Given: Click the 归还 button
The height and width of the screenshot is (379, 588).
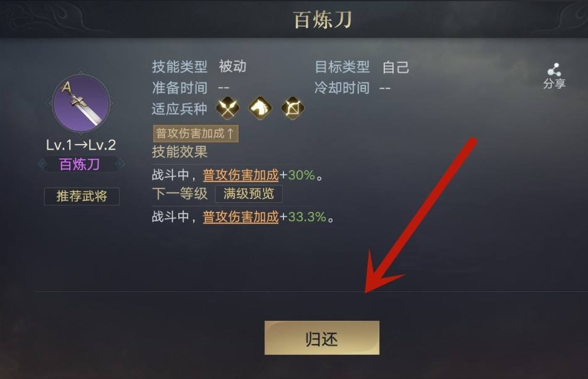Looking at the screenshot, I should click(x=322, y=338).
